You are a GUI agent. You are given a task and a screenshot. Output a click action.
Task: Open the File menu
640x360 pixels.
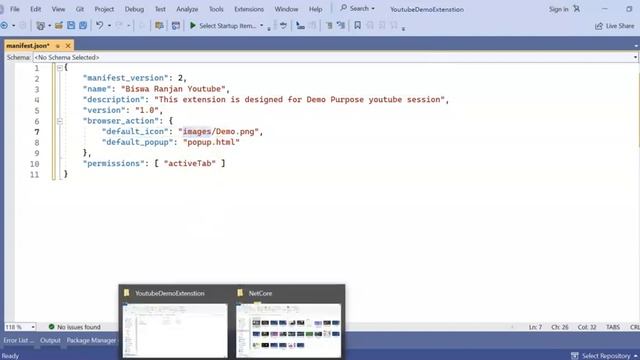tap(15, 9)
